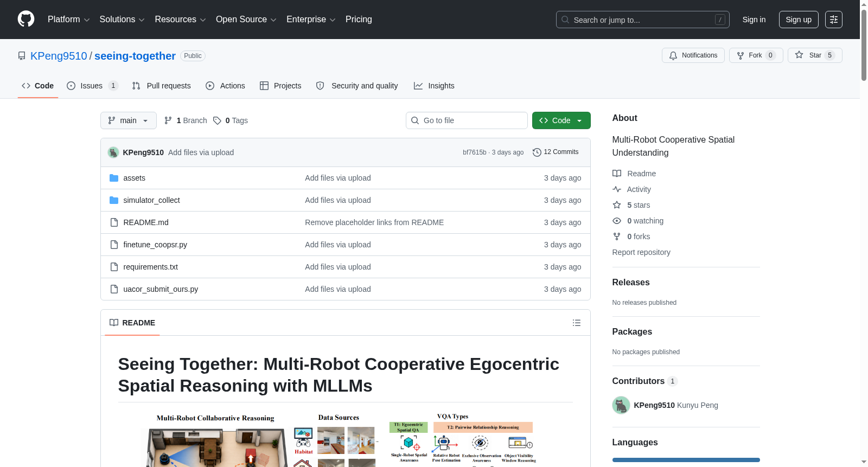Click the Sign up button

[799, 20]
